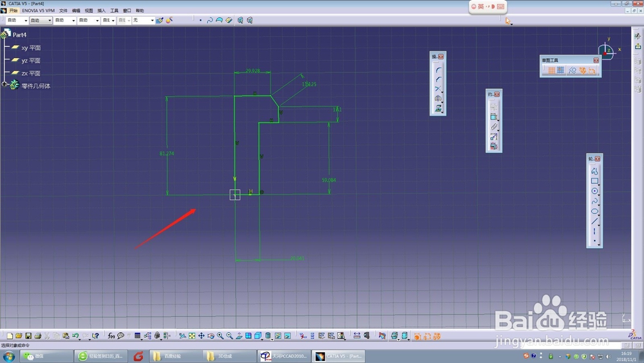
Task: Select the Mirror transformation tool
Action: (438, 99)
